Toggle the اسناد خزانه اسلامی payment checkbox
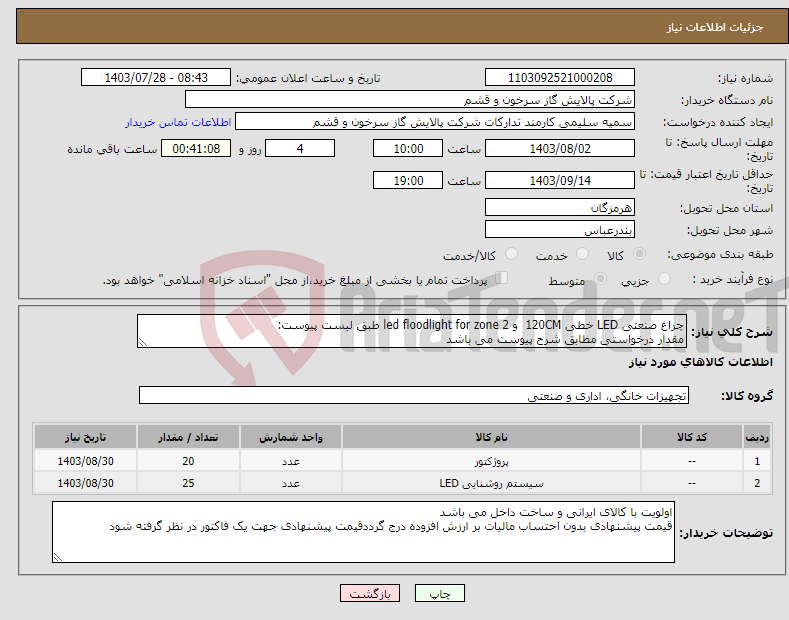 click(501, 278)
